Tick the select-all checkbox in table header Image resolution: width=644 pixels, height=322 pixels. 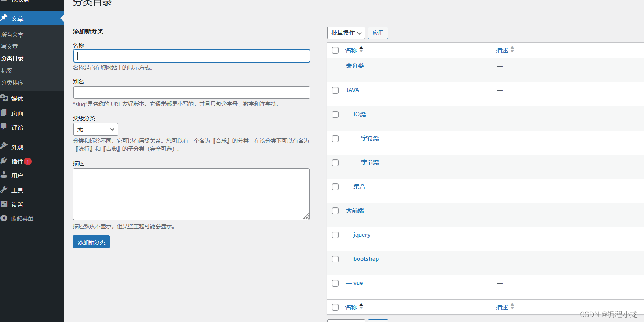335,50
